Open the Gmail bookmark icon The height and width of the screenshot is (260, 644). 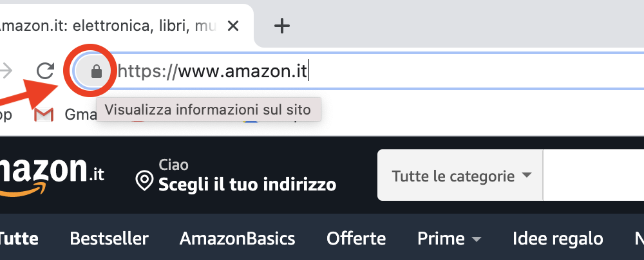pos(44,115)
